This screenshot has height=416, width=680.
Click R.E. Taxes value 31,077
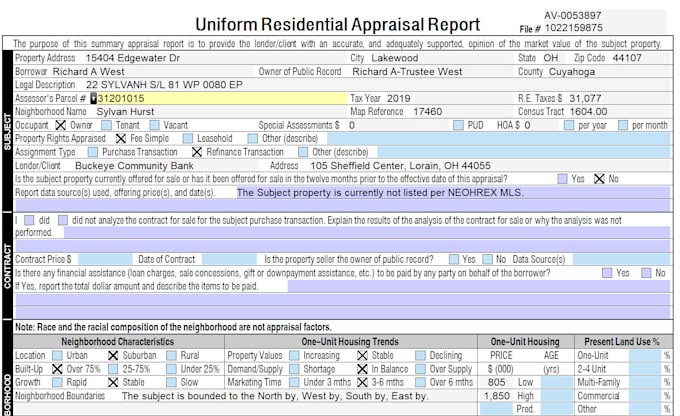[x=585, y=98]
